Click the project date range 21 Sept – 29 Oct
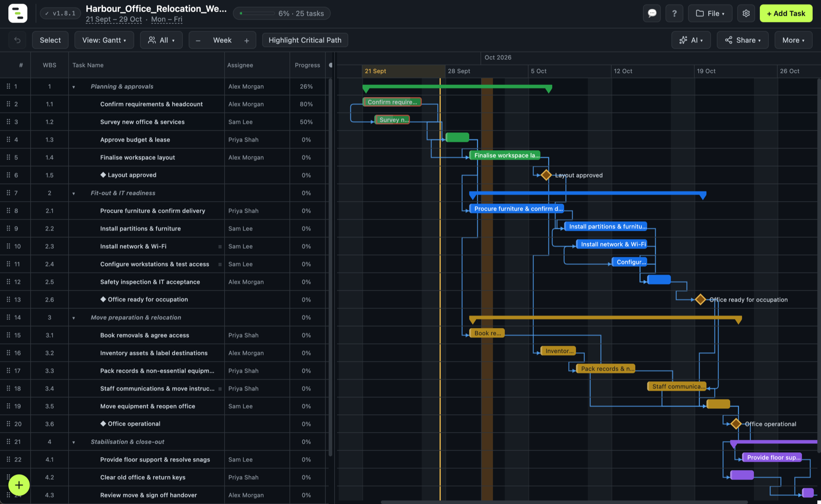The width and height of the screenshot is (821, 504). coord(114,19)
